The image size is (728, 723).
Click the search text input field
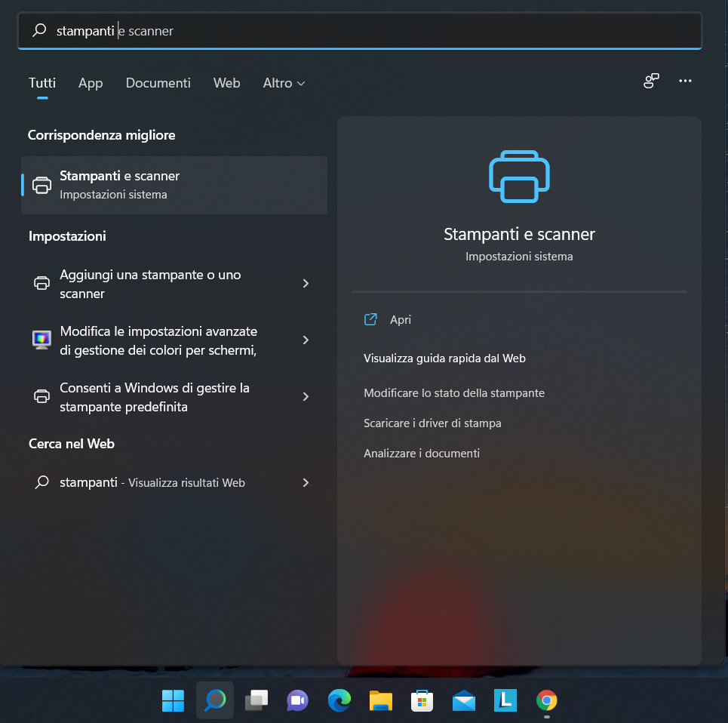[x=359, y=31]
